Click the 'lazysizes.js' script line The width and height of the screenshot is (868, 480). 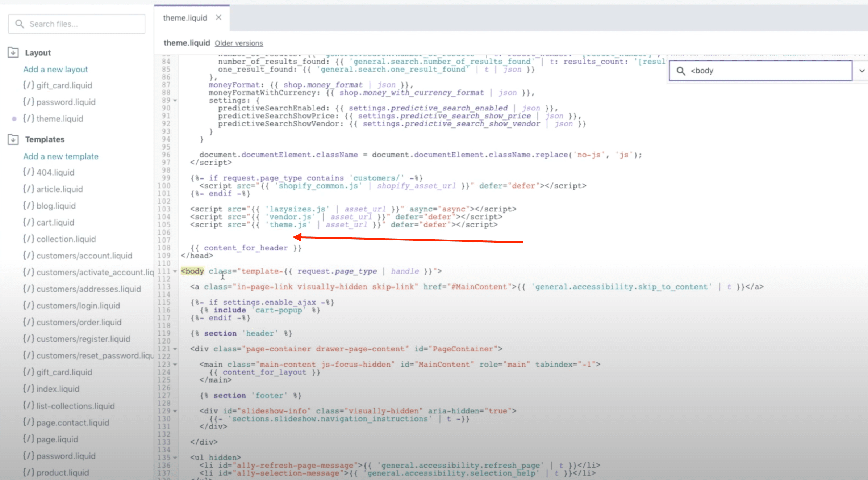click(x=353, y=209)
